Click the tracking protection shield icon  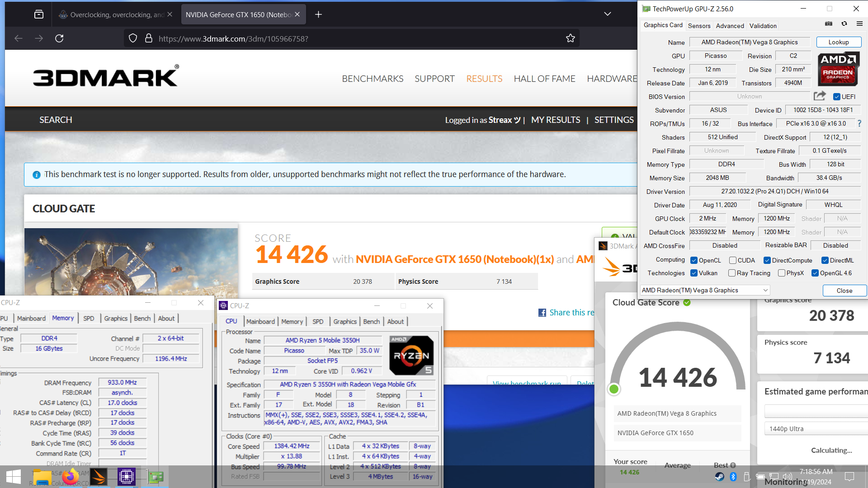coord(133,38)
